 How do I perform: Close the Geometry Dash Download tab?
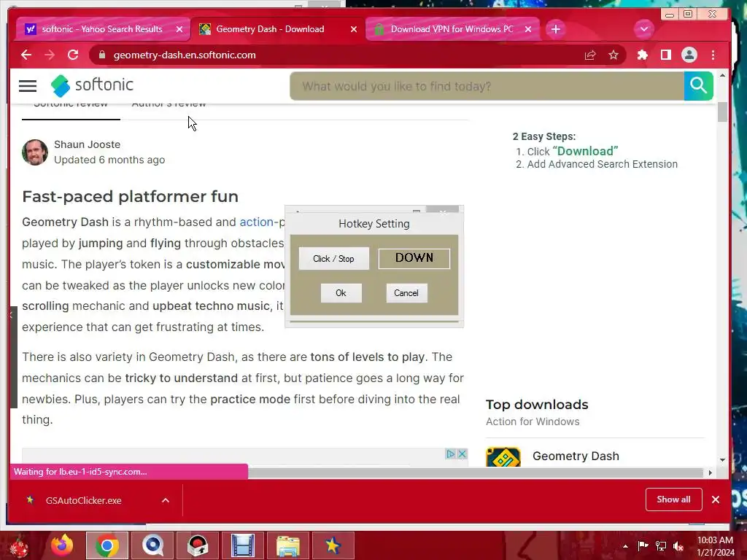354,29
